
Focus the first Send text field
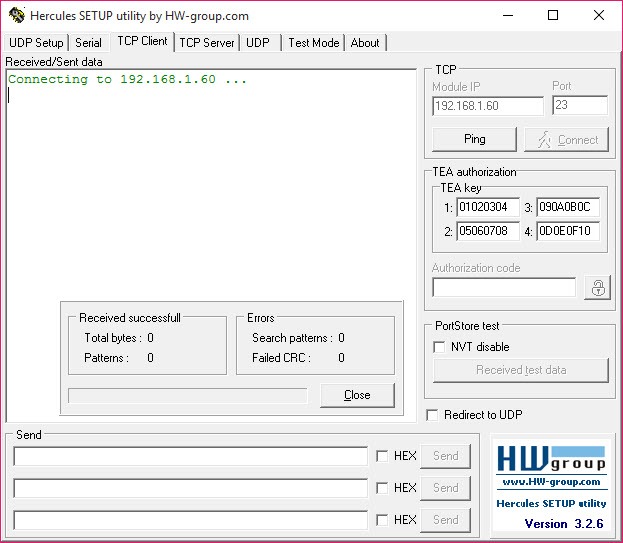[x=190, y=456]
